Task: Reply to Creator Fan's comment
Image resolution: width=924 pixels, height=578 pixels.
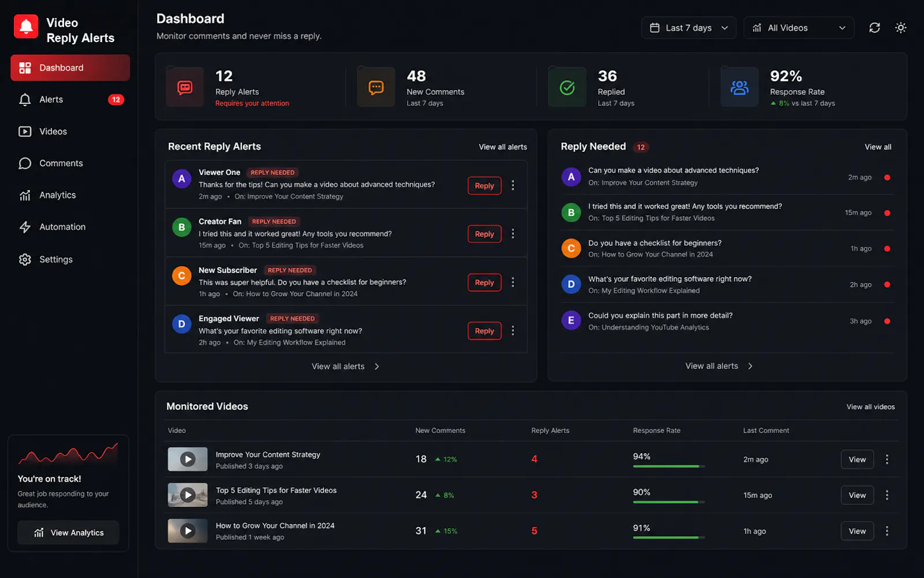Action: pyautogui.click(x=485, y=234)
